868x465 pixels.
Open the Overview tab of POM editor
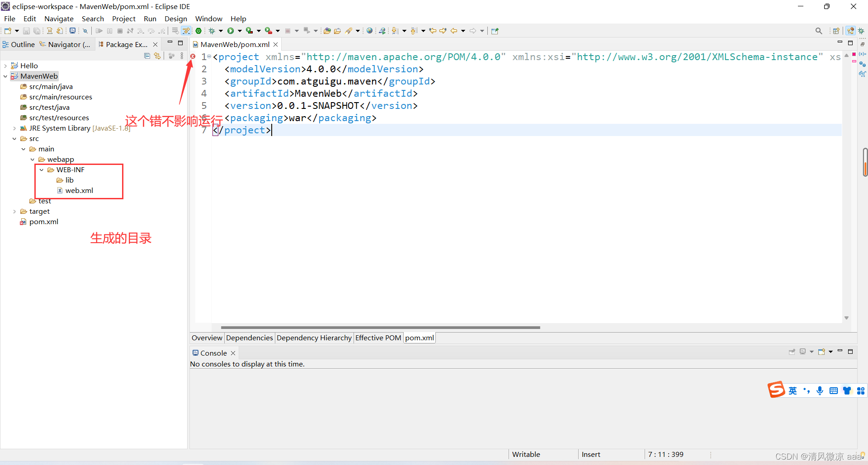(207, 338)
